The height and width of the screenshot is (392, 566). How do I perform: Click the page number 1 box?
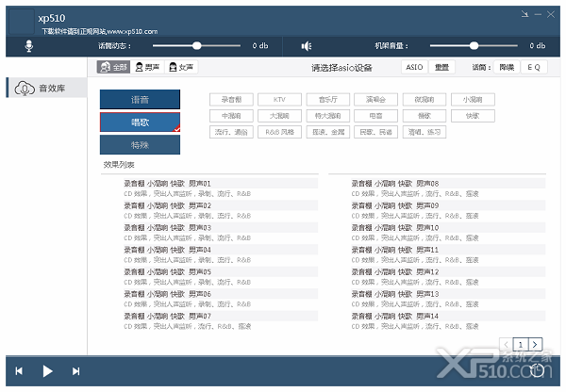(521, 344)
